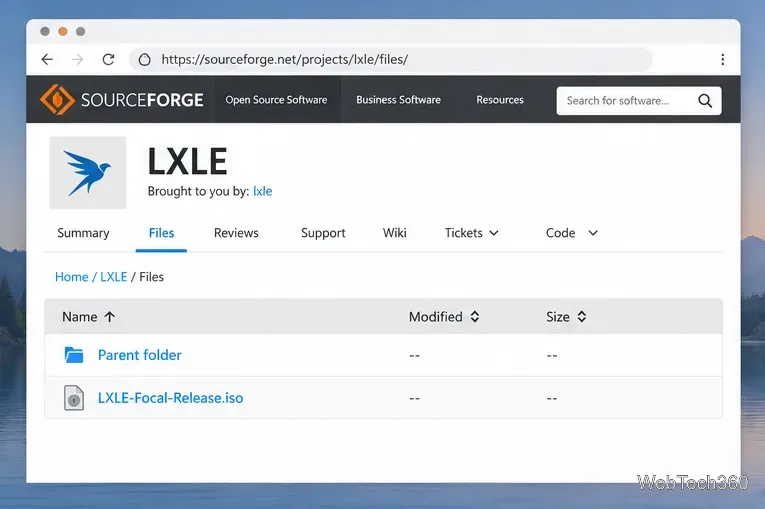765x509 pixels.
Task: Sort by Name using the arrow
Action: 110,317
